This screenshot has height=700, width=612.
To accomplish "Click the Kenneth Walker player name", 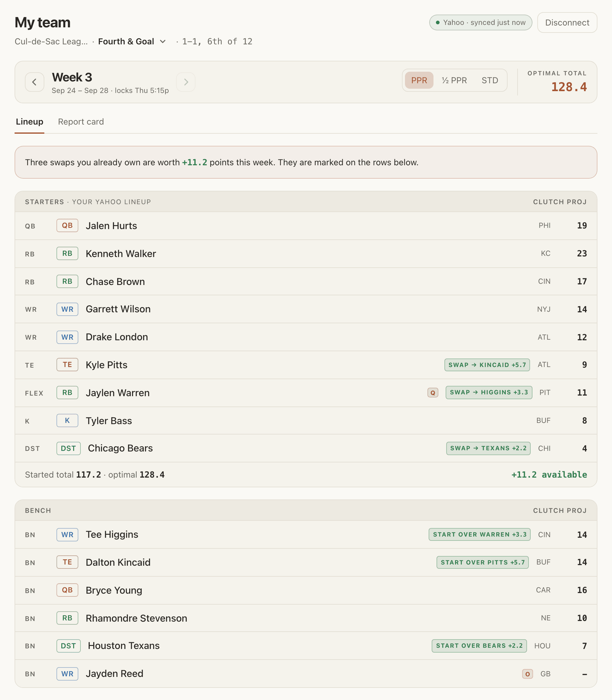I will [x=121, y=254].
